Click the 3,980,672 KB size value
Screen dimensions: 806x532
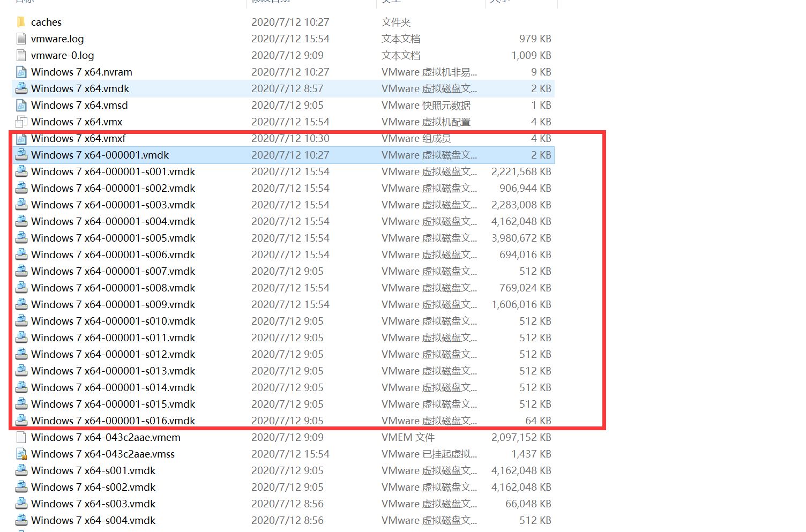point(521,238)
